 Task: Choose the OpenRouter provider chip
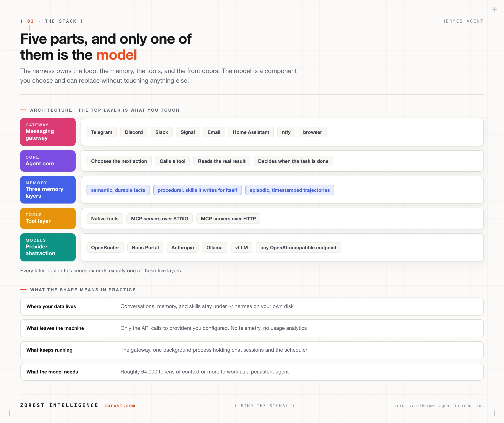pyautogui.click(x=105, y=247)
